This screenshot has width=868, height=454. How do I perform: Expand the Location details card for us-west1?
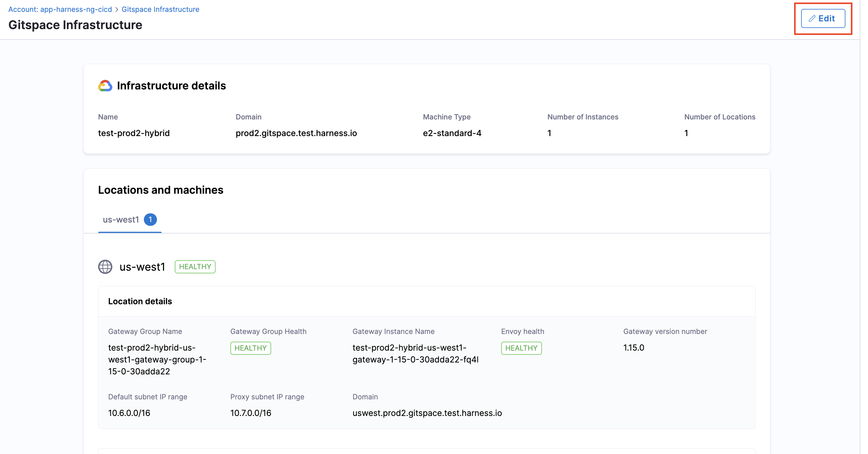140,301
